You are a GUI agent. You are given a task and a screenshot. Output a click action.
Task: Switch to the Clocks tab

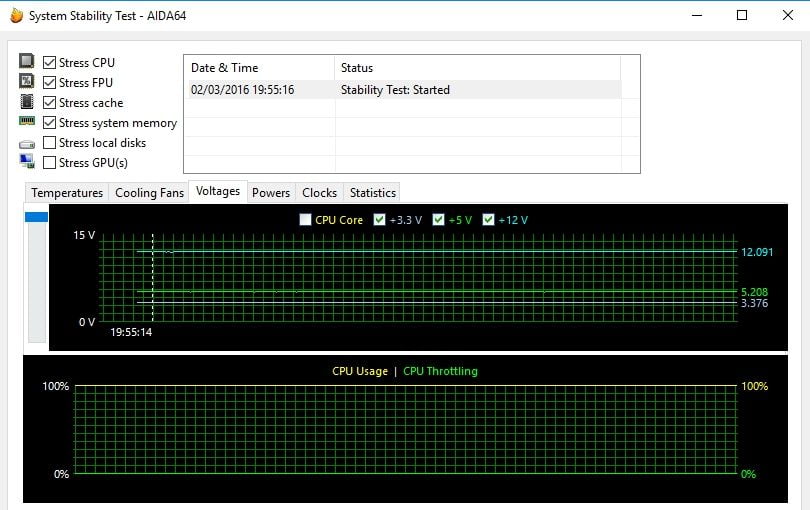(319, 193)
